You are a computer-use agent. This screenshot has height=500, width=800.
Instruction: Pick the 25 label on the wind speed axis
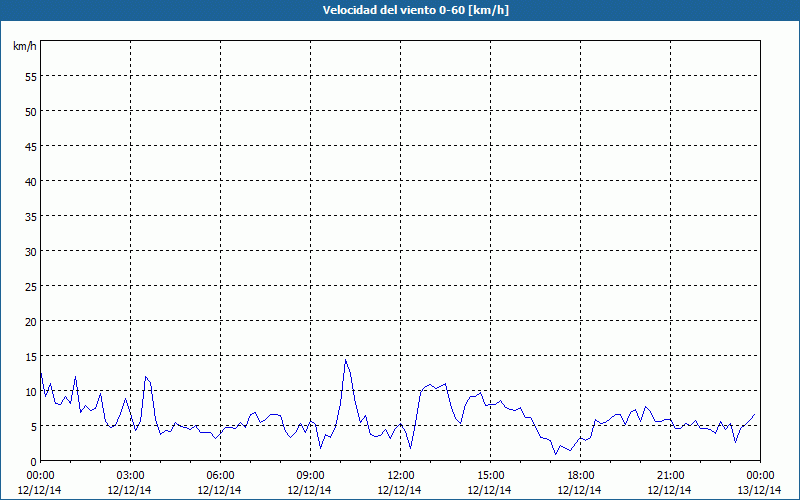[31, 287]
